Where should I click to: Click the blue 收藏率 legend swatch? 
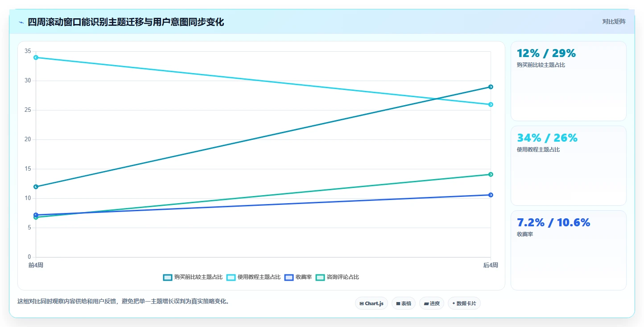click(x=289, y=277)
